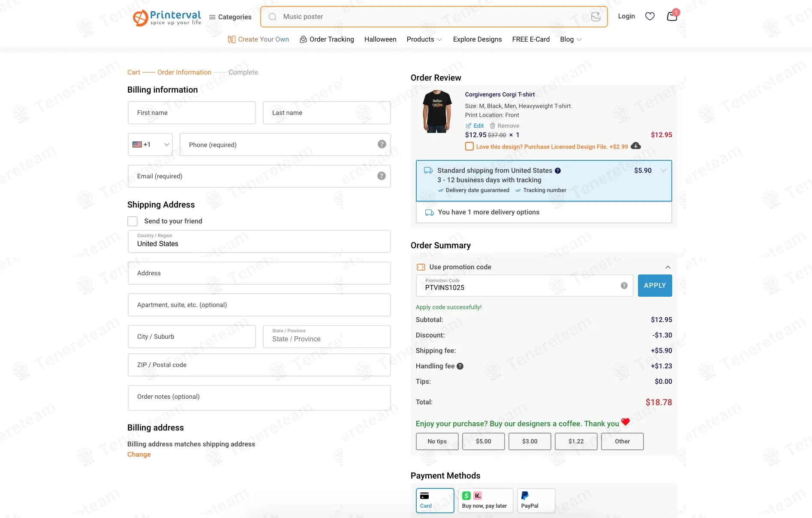This screenshot has width=812, height=518.
Task: Enable Send to your friend checkbox
Action: pos(132,221)
